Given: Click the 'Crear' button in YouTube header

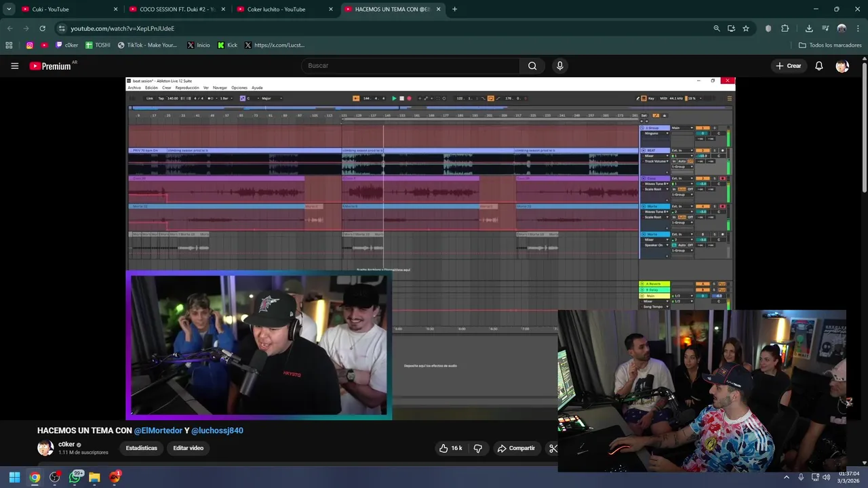Looking at the screenshot, I should [x=789, y=66].
